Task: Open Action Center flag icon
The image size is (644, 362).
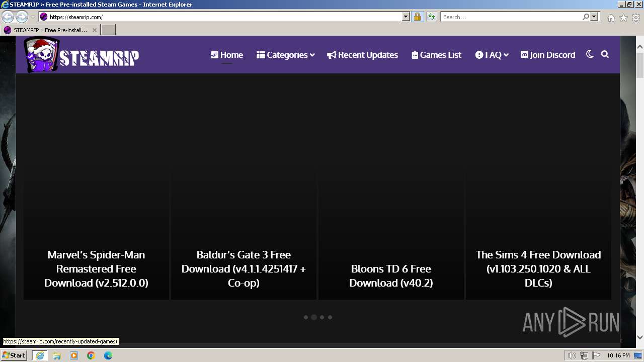Action: coord(596,355)
